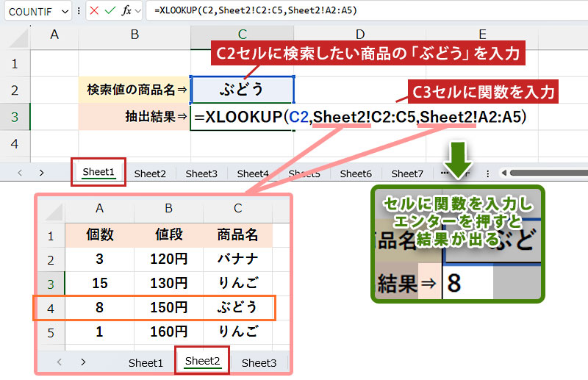588x380 pixels.
Task: Click label cell 検索値の商品名⇒
Action: tap(135, 90)
